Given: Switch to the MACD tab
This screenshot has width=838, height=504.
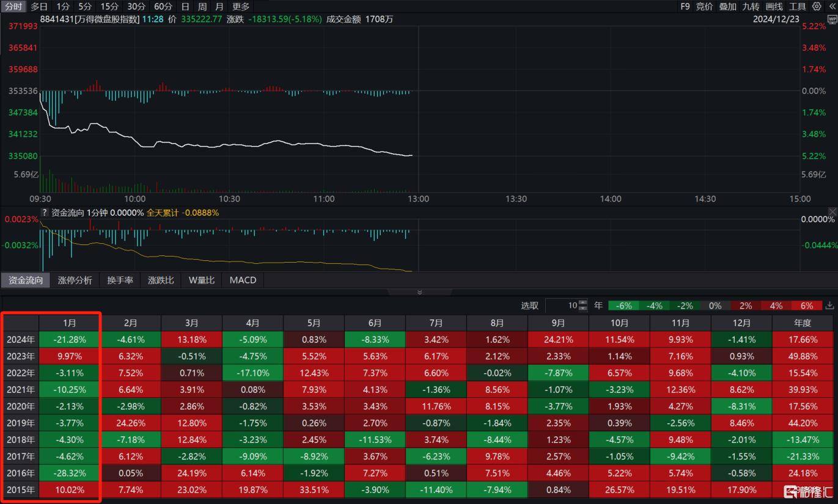Looking at the screenshot, I should click(243, 280).
